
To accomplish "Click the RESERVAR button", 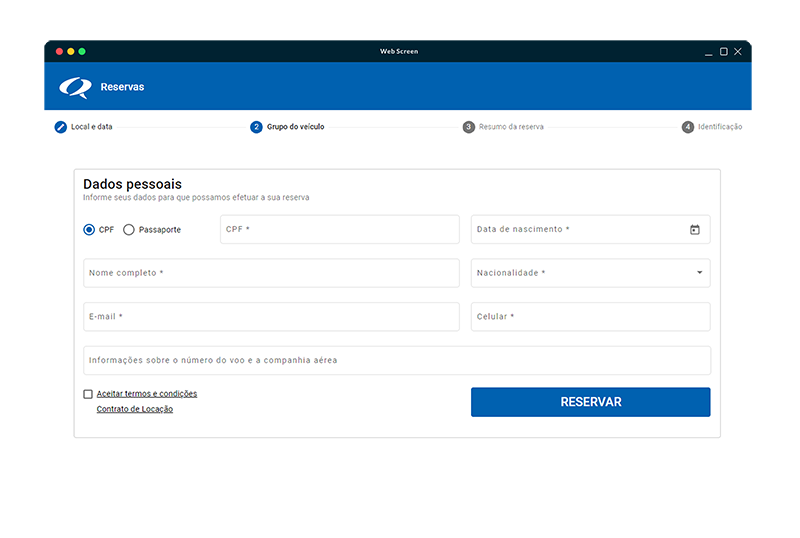I will tap(590, 402).
